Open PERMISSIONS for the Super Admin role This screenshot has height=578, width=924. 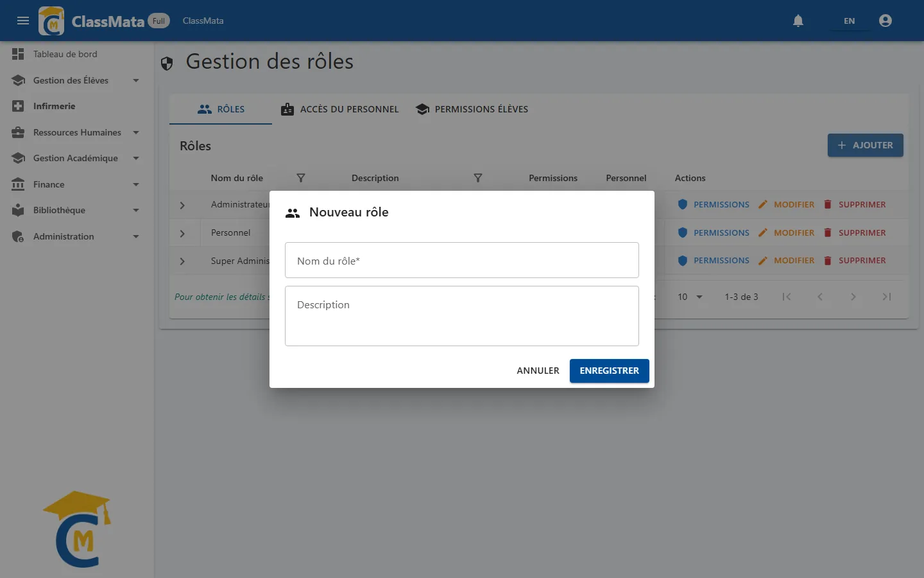tap(714, 260)
